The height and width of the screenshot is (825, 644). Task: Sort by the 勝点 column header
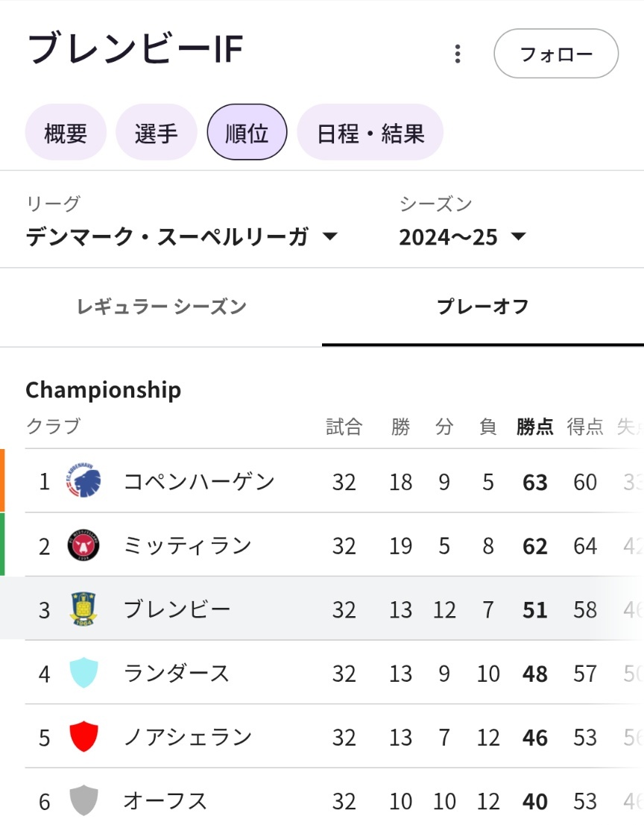pos(534,426)
